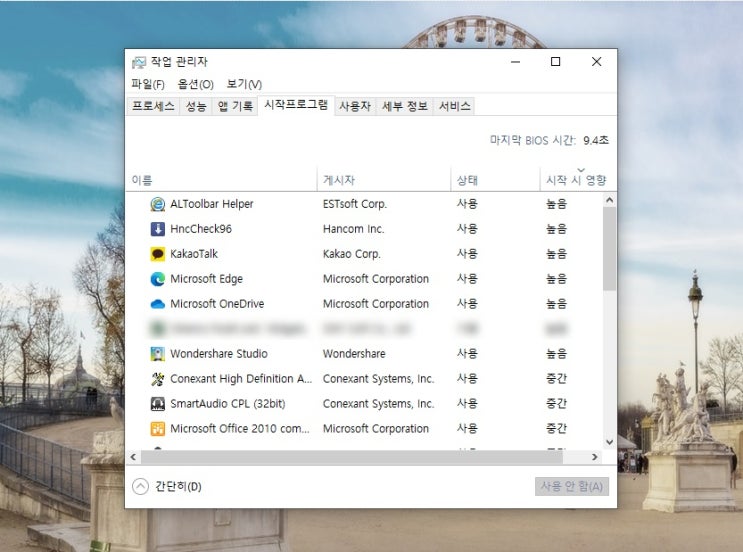Select the Microsoft Edge entry

[x=206, y=279]
